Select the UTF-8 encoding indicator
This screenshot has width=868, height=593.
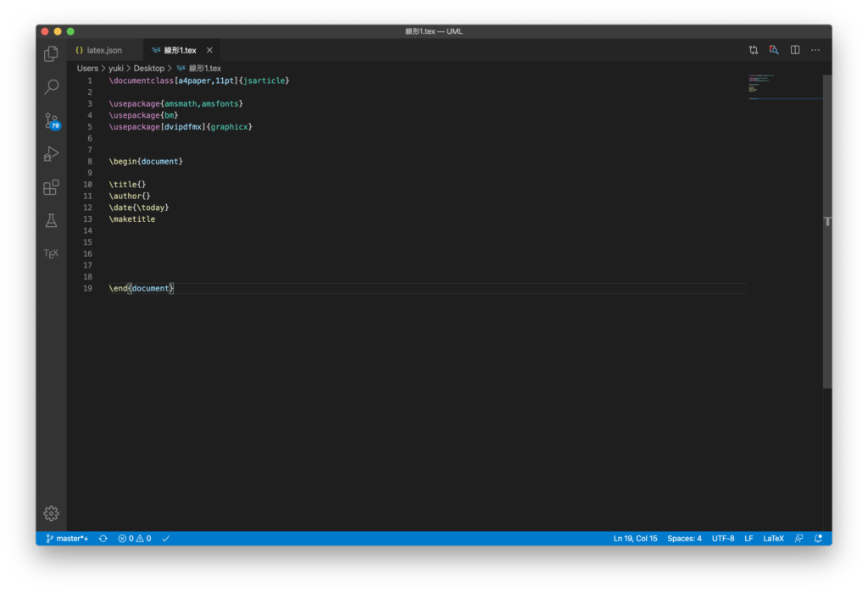coord(723,538)
